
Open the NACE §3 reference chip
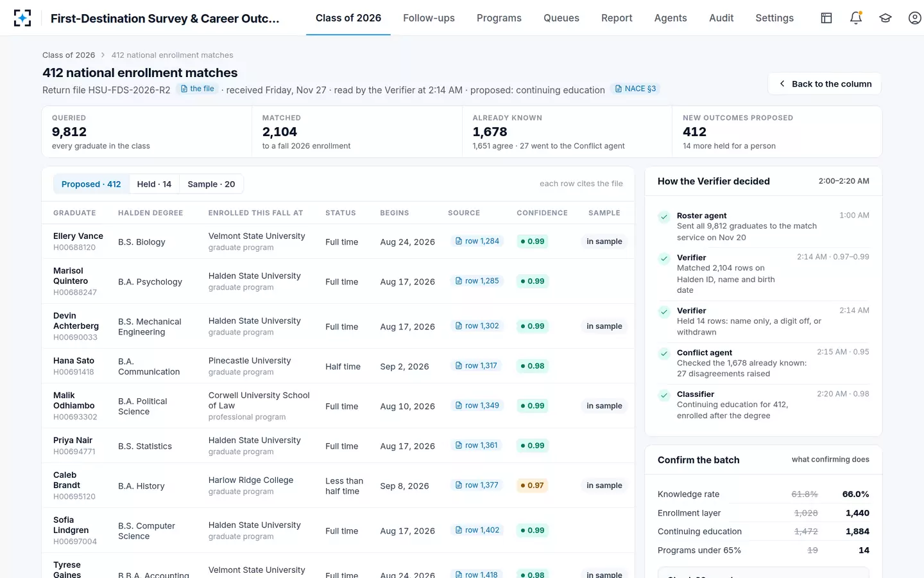636,89
